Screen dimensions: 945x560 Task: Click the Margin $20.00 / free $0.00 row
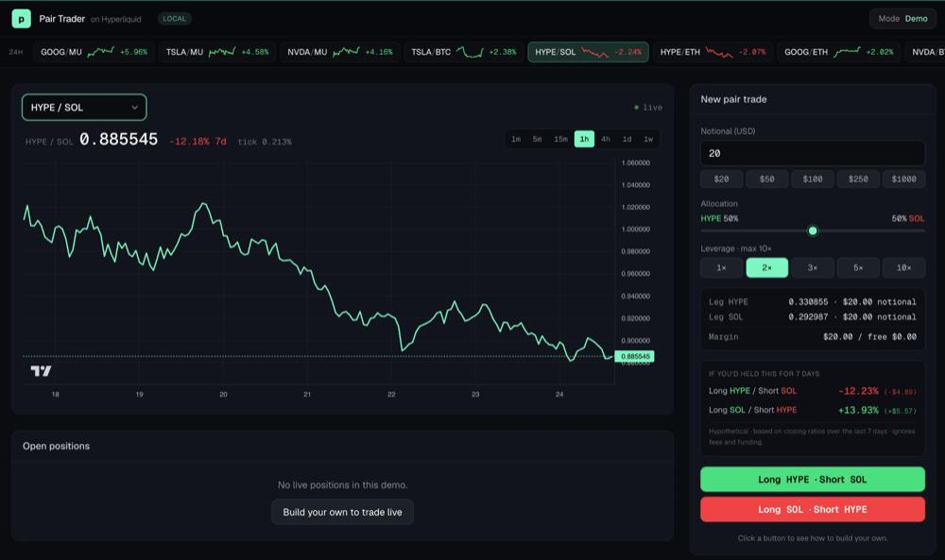(813, 336)
